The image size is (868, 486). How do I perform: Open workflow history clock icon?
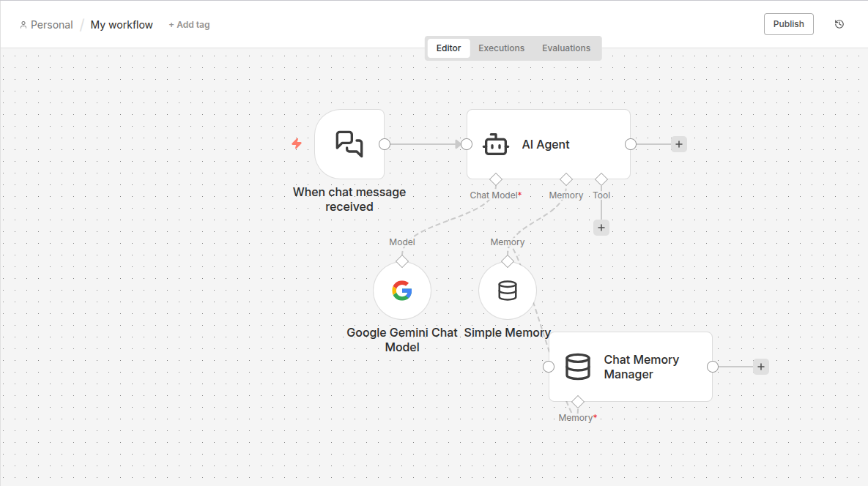839,24
